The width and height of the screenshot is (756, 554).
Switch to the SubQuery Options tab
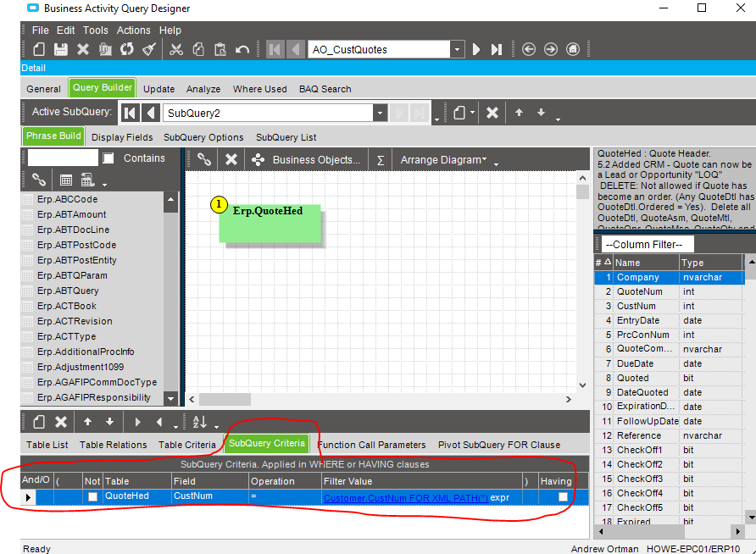203,137
